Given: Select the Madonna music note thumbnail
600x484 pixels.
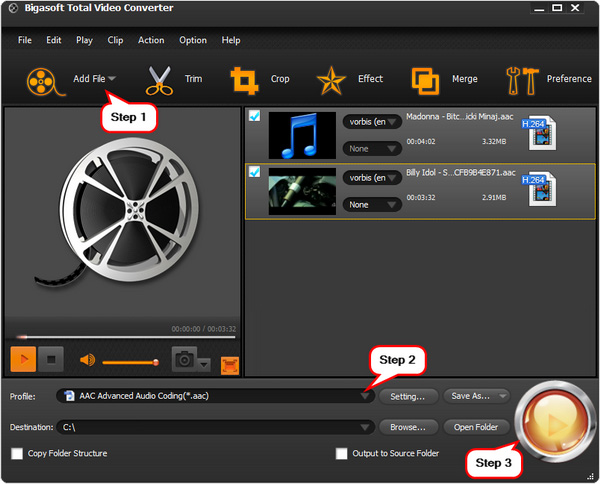Looking at the screenshot, I should 302,135.
